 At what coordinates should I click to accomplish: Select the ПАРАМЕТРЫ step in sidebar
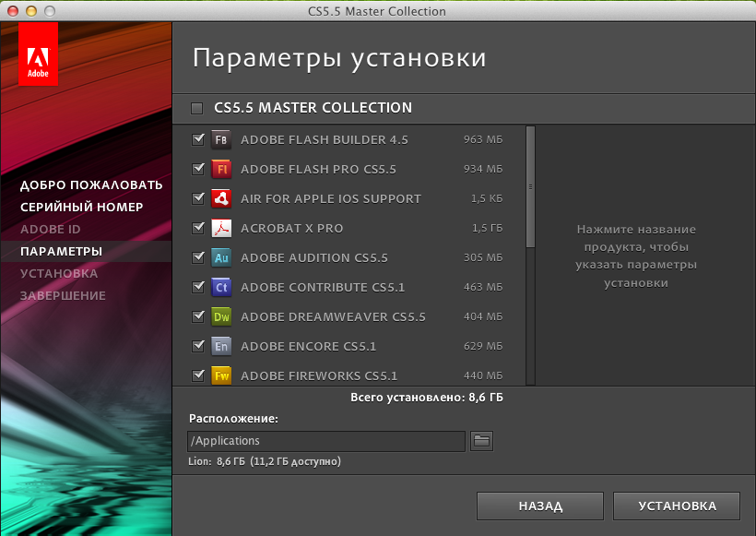61,251
